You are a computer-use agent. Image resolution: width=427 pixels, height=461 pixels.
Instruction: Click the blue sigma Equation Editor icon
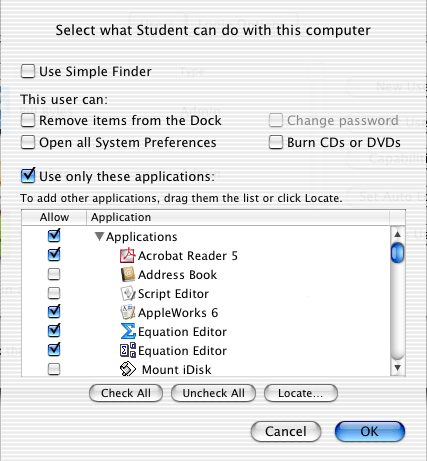tap(128, 331)
